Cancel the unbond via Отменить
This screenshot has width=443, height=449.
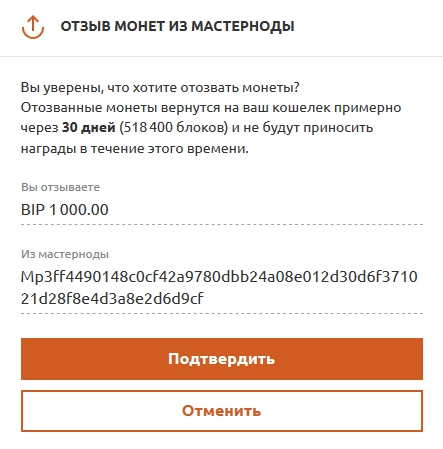click(x=222, y=411)
